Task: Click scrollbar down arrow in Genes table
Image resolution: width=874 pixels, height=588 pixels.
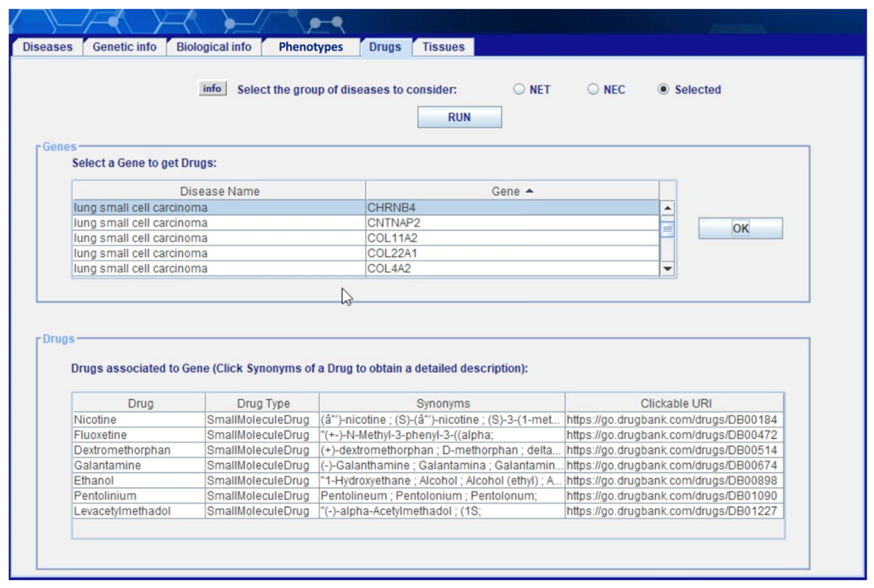Action: (x=667, y=268)
